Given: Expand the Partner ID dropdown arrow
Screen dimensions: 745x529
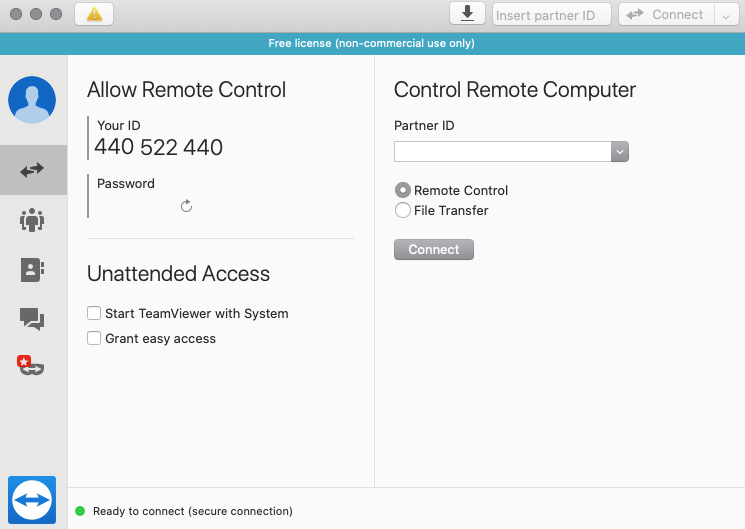Looking at the screenshot, I should pyautogui.click(x=620, y=151).
